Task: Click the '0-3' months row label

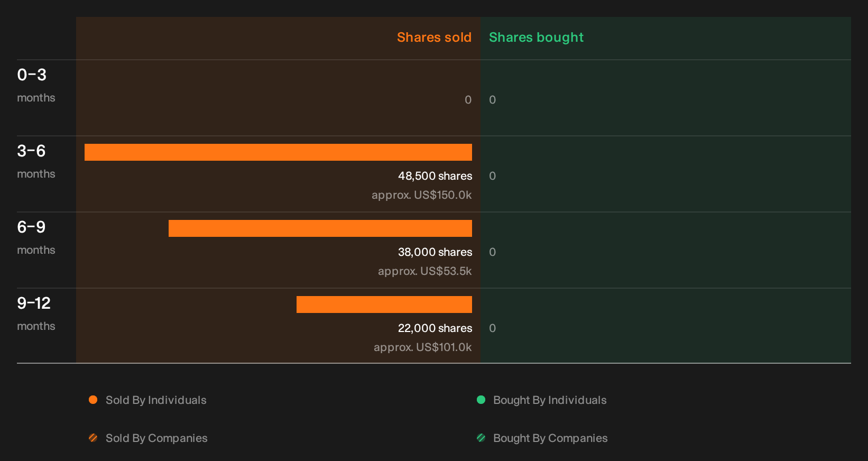Action: (32, 75)
